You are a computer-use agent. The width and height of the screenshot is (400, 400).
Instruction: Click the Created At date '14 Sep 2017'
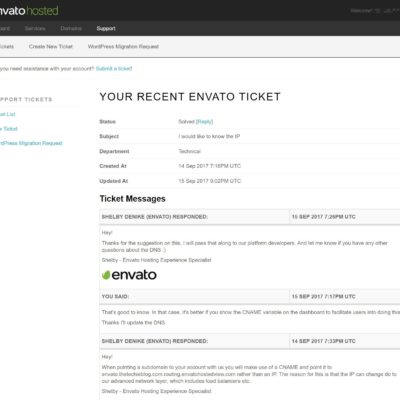193,166
